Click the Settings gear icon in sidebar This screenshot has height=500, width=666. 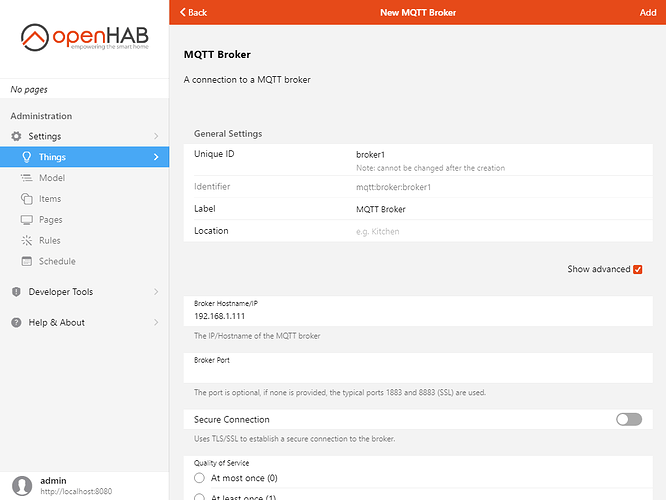click(x=16, y=136)
